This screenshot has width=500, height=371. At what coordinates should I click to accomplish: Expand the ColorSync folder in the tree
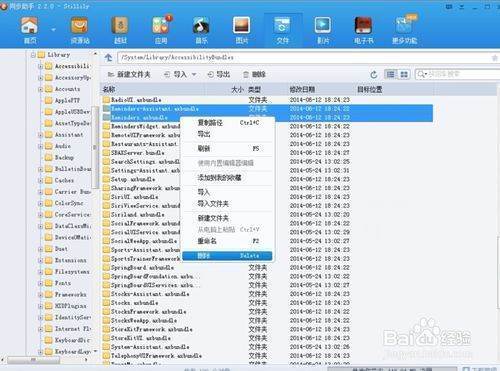coord(40,203)
